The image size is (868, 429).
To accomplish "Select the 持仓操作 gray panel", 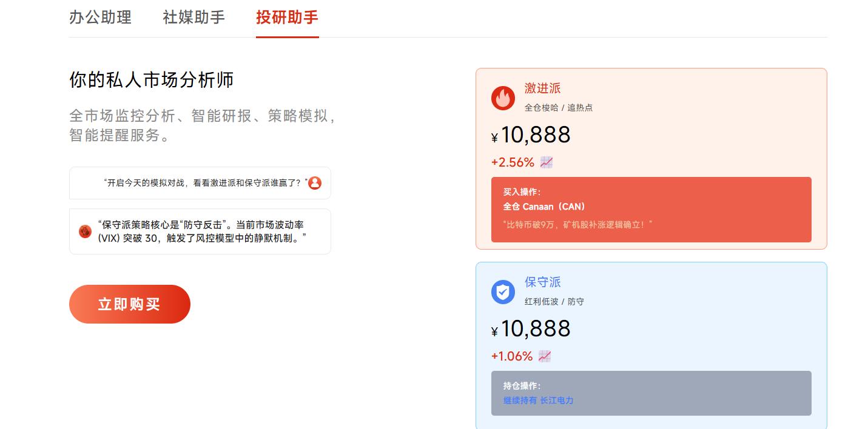I will (x=651, y=393).
